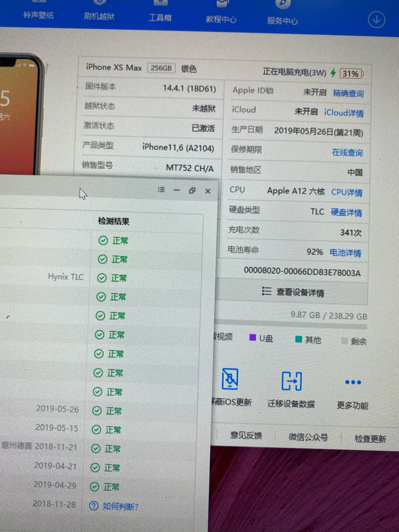The height and width of the screenshot is (532, 399).
Task: Click the firmware version 14.4.1 (18D61)
Action: point(189,88)
